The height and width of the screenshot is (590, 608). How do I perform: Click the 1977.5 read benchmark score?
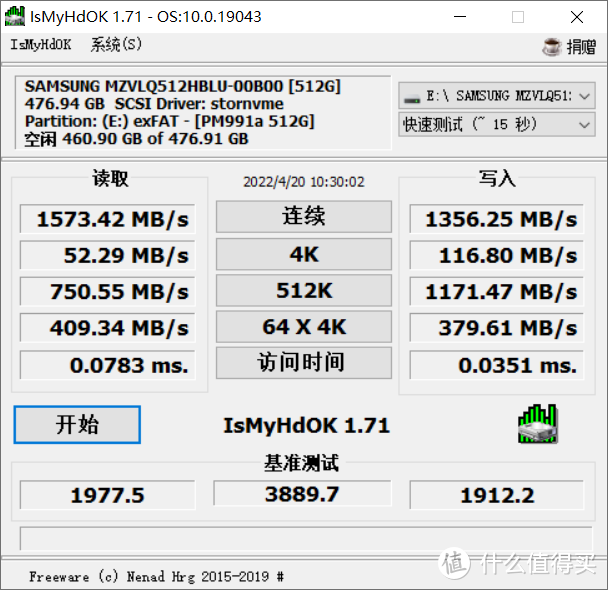coord(107,495)
